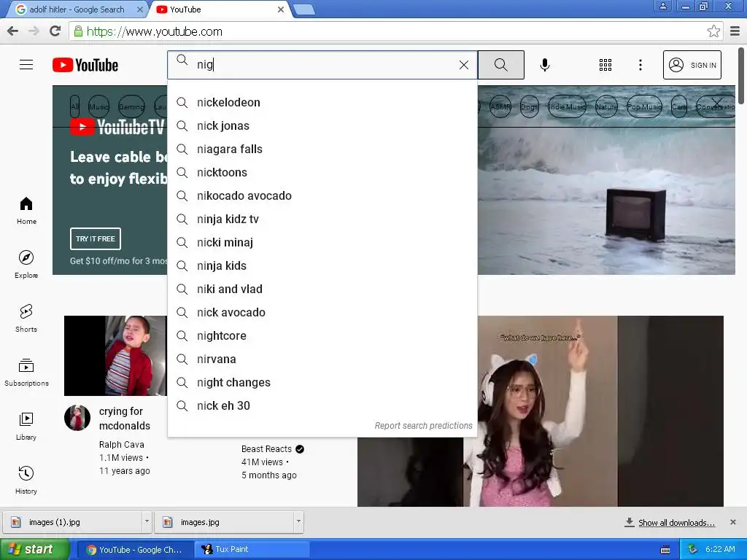Select the ASMR filter chip
This screenshot has width=747, height=560.
point(500,106)
